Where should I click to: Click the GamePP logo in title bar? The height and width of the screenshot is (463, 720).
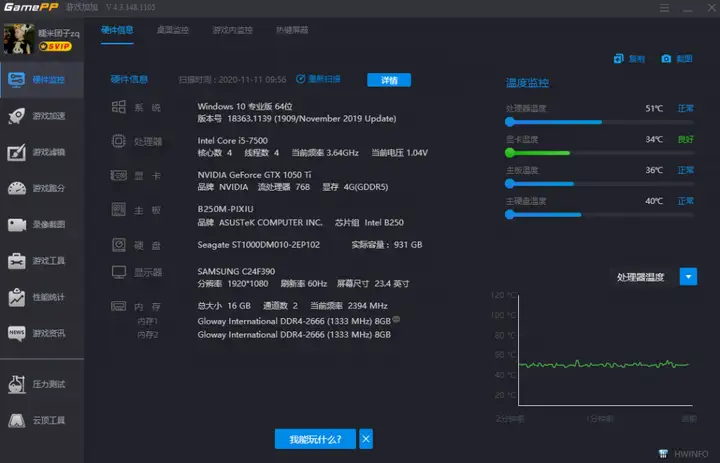(x=31, y=7)
